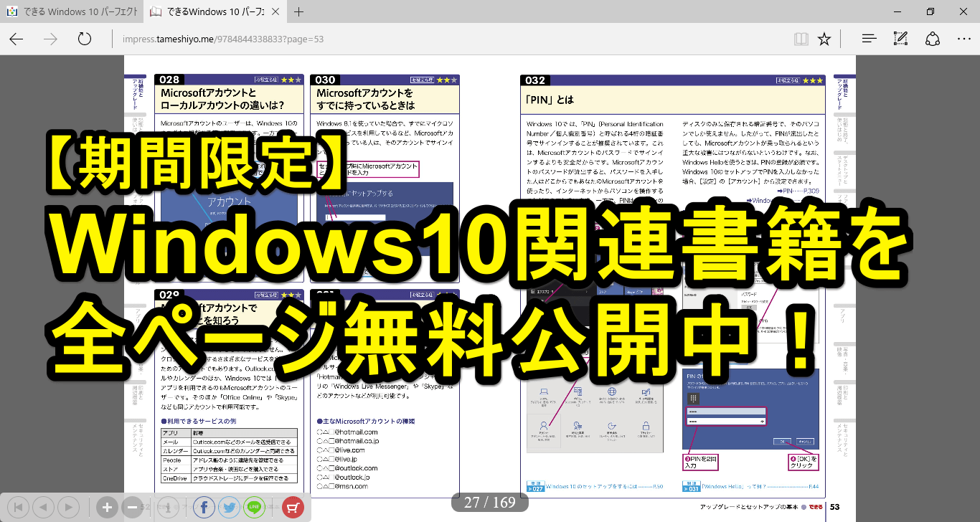The height and width of the screenshot is (522, 980).
Task: Add page to favorites star
Action: point(824,39)
